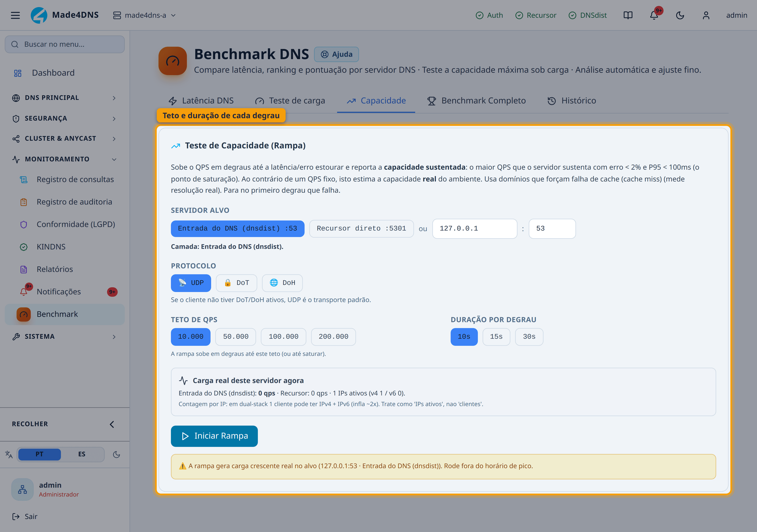Collapse sidebar with RECOLHER
The width and height of the screenshot is (757, 532).
pos(65,424)
